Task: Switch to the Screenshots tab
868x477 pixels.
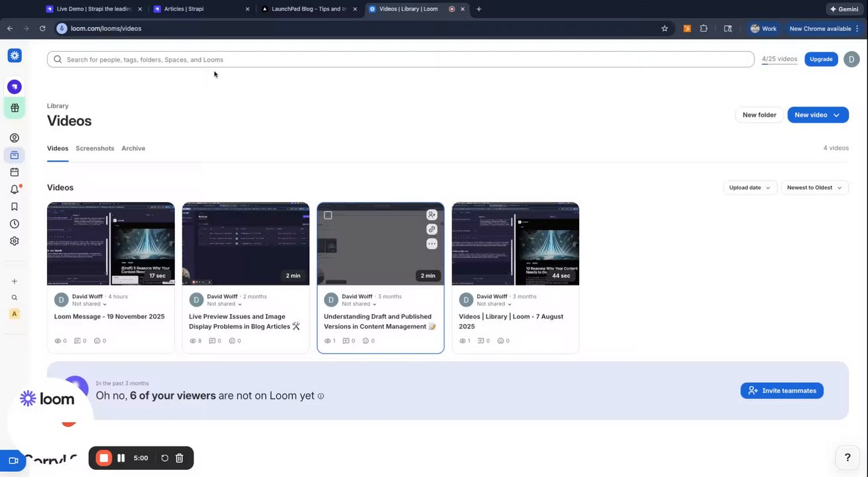Action: 95,148
